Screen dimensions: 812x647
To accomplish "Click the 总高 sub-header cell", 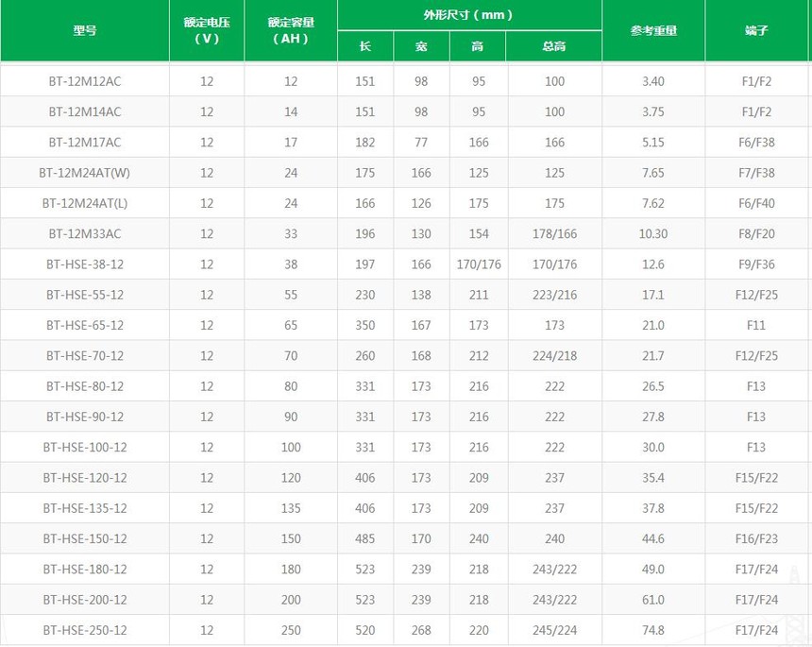I will coord(554,46).
